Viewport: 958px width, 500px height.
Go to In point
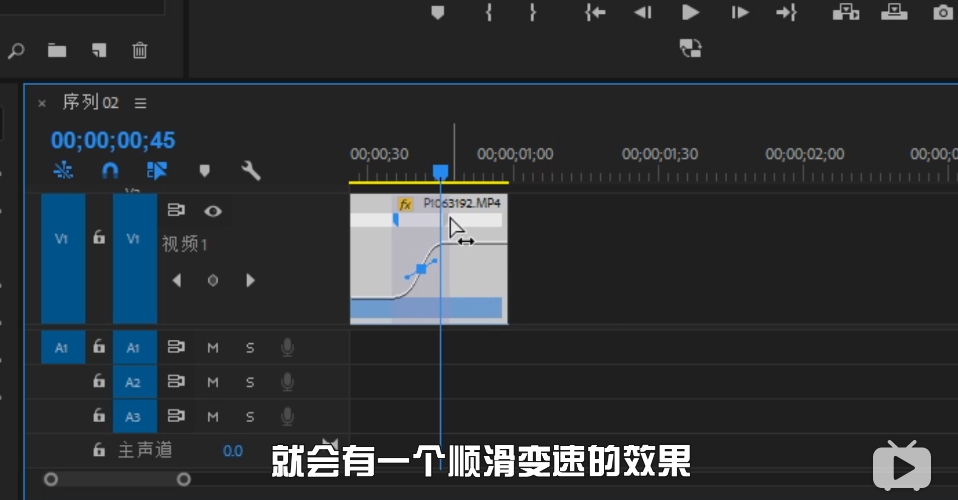point(594,12)
